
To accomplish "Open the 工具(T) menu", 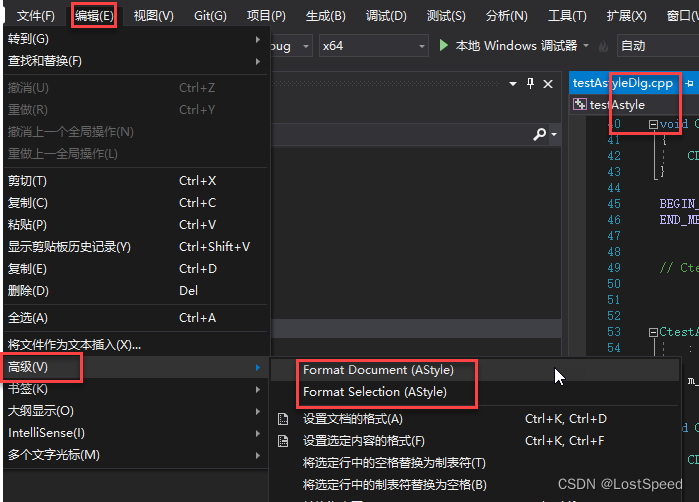I will tap(567, 16).
